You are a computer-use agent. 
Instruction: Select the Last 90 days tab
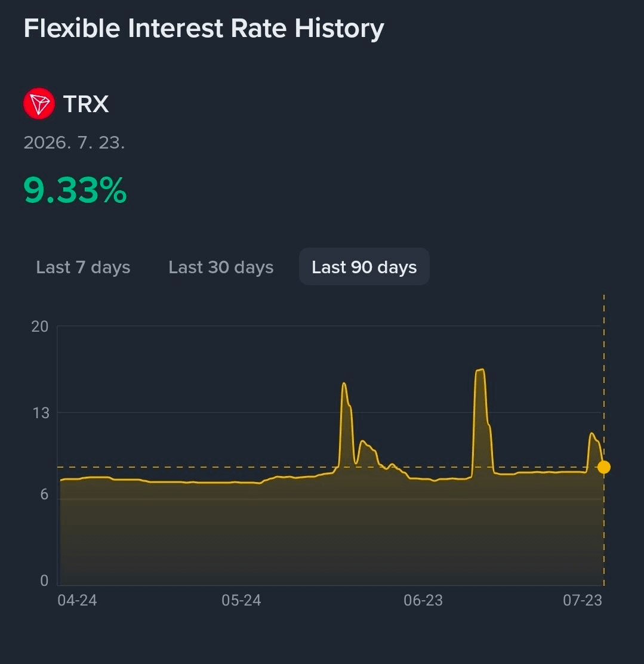(364, 266)
